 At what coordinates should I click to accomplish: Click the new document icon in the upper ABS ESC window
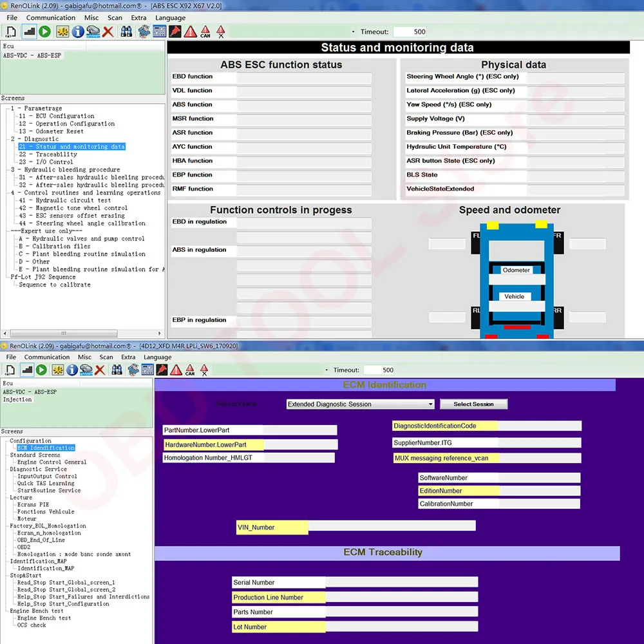pos(11,32)
